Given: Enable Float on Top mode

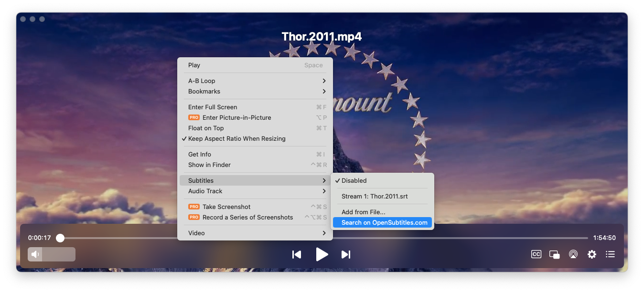Looking at the screenshot, I should pyautogui.click(x=205, y=128).
